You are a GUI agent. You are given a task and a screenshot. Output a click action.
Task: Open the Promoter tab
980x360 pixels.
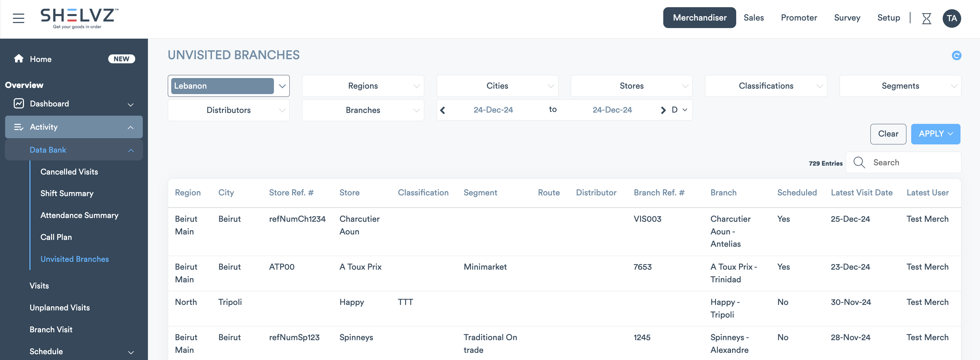pos(799,18)
